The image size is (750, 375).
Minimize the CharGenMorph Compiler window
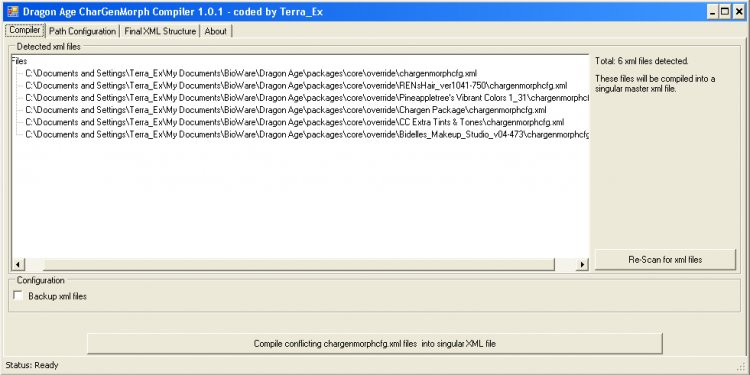pos(713,12)
